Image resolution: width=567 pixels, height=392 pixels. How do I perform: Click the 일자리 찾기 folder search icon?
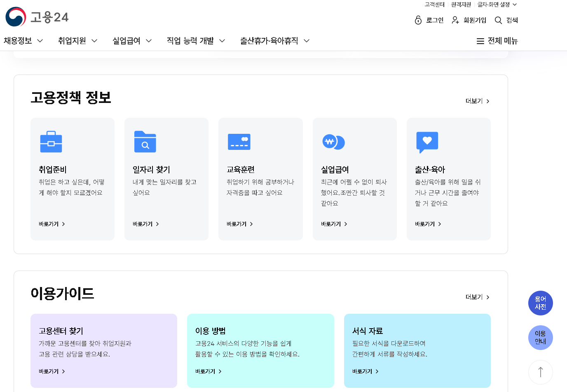click(x=145, y=142)
